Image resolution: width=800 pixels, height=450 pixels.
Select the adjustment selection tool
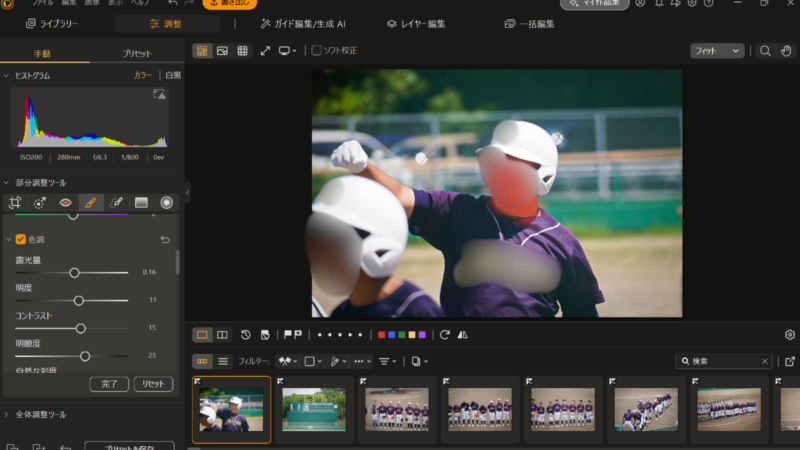tap(116, 203)
